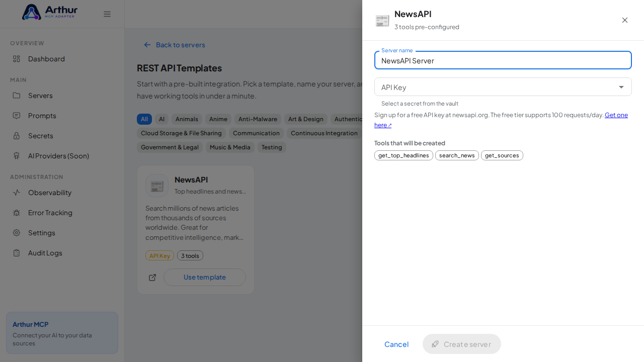Open the Servers menu item
This screenshot has height=362, width=644.
coord(62,96)
